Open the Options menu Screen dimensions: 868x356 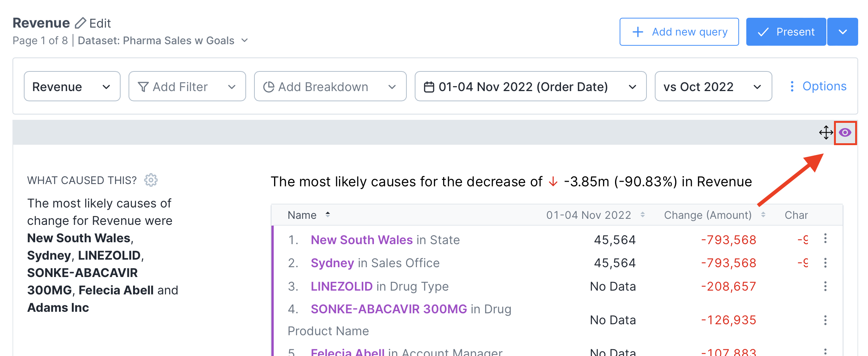click(x=818, y=87)
